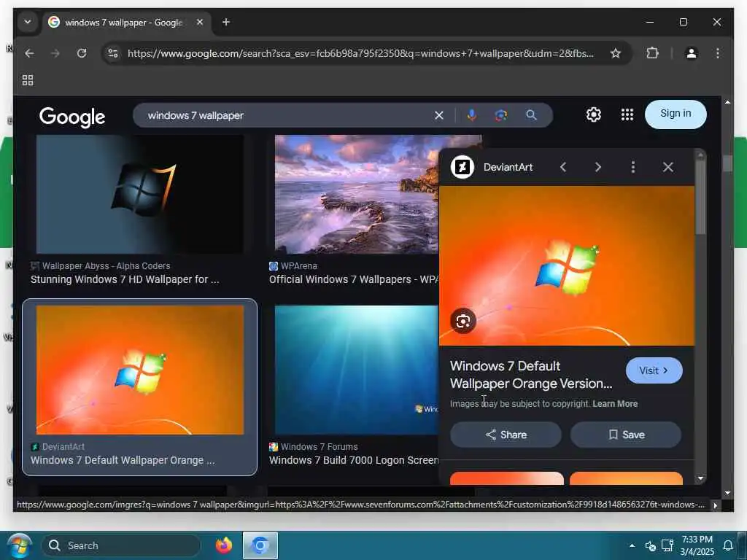The image size is (747, 560).
Task: Click page scrollbar down arrow
Action: [x=727, y=494]
